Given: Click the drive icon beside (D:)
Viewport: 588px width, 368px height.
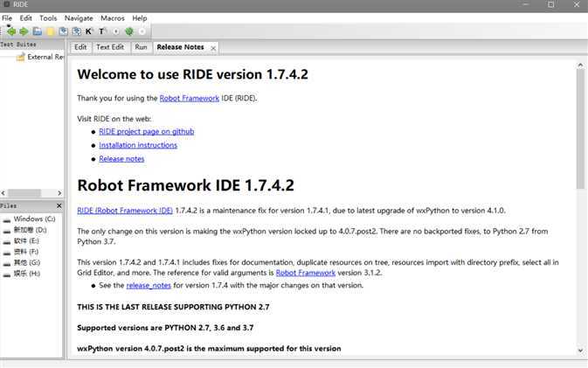Looking at the screenshot, I should click(7, 231).
